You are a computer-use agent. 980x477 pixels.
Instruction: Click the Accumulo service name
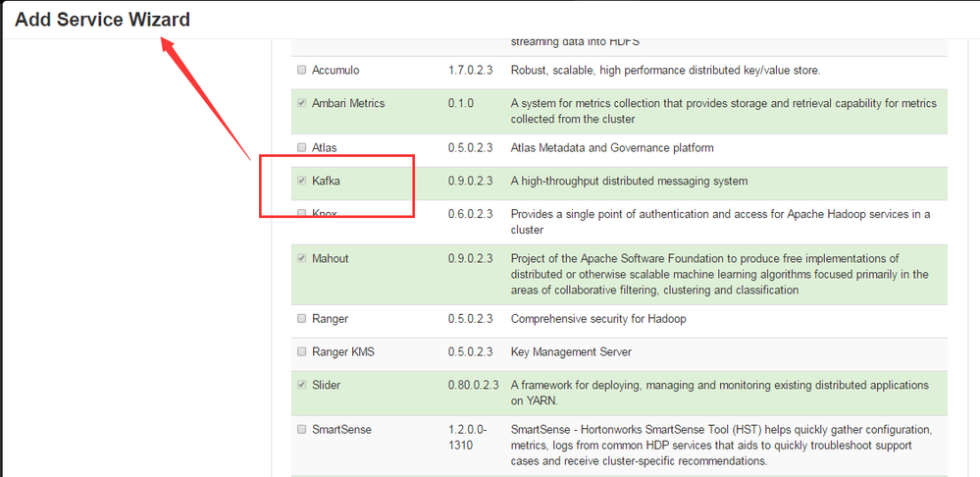pos(335,70)
